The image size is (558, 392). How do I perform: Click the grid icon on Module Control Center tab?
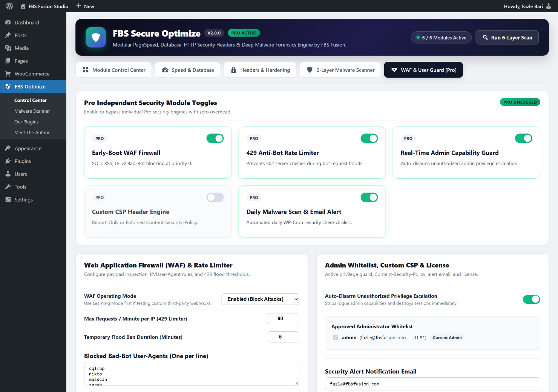pyautogui.click(x=86, y=70)
